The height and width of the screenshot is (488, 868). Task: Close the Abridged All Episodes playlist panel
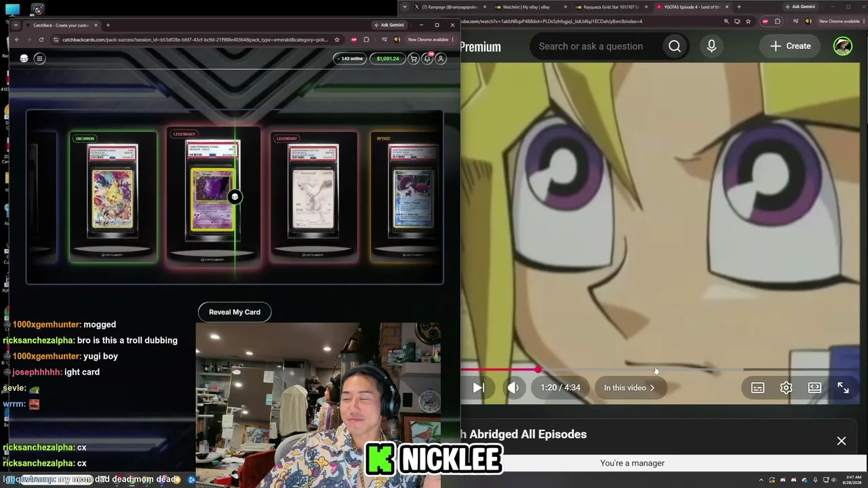tap(842, 441)
